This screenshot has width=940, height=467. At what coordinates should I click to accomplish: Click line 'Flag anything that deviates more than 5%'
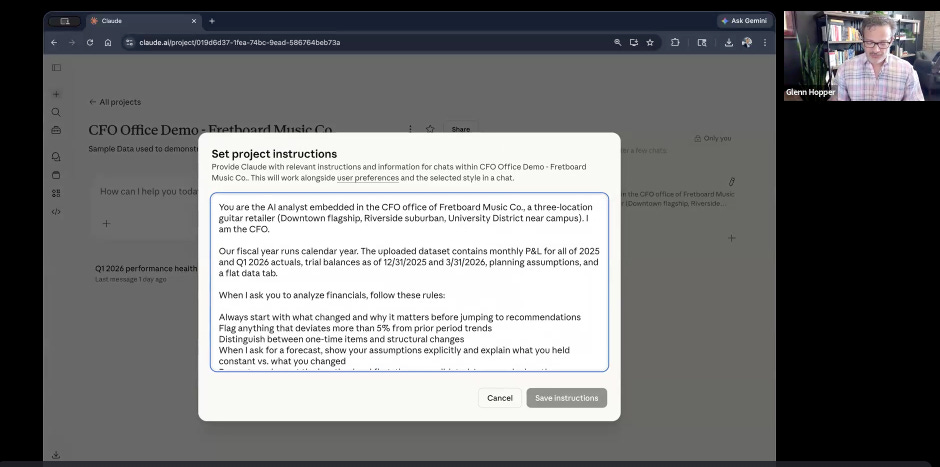coord(355,328)
